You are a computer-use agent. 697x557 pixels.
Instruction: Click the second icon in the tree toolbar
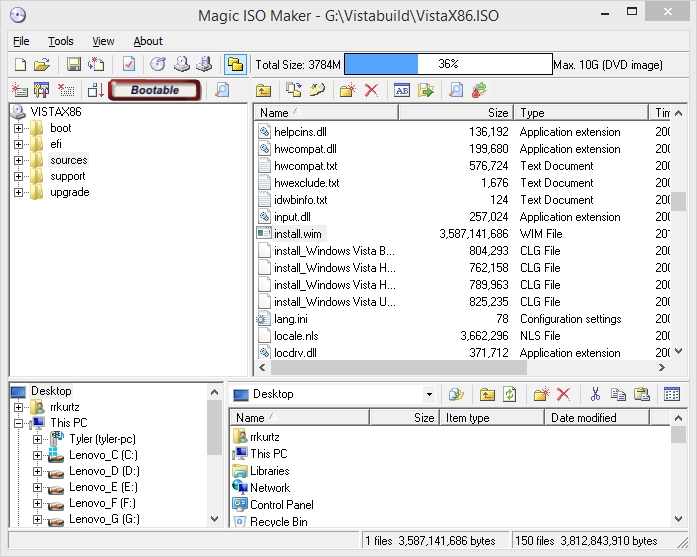tap(42, 90)
